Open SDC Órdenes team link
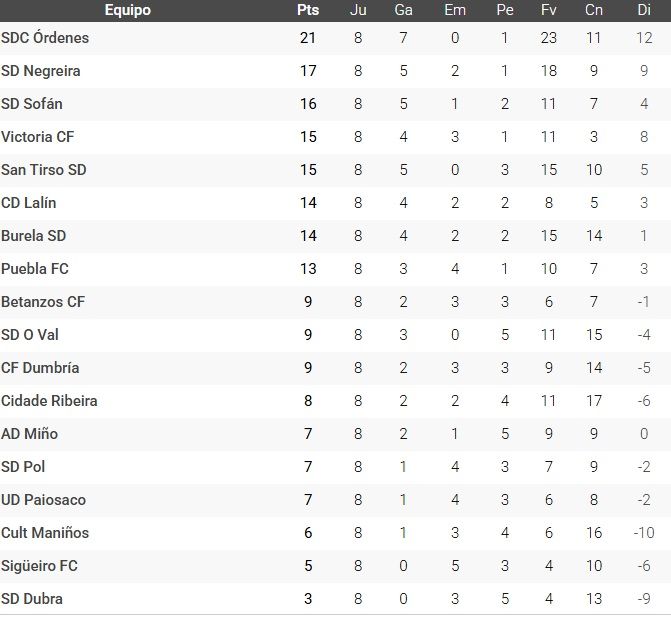 (x=45, y=38)
